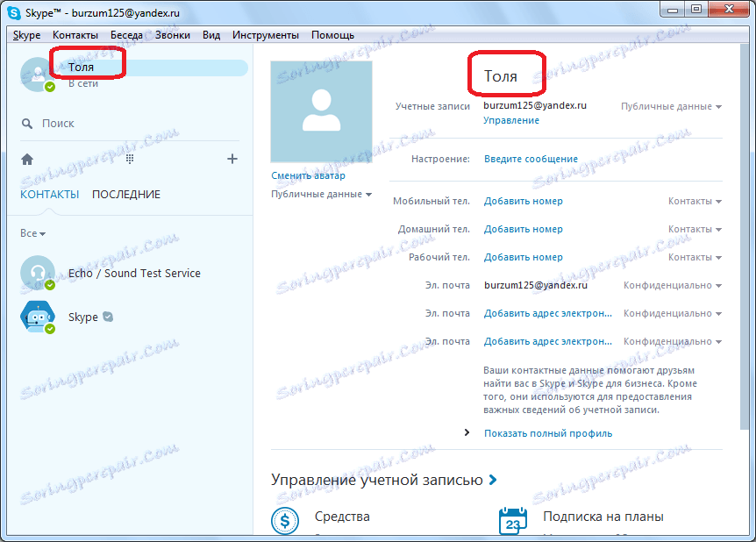Click the subscription calendar icon
Image resolution: width=756 pixels, height=542 pixels.
coord(513,521)
